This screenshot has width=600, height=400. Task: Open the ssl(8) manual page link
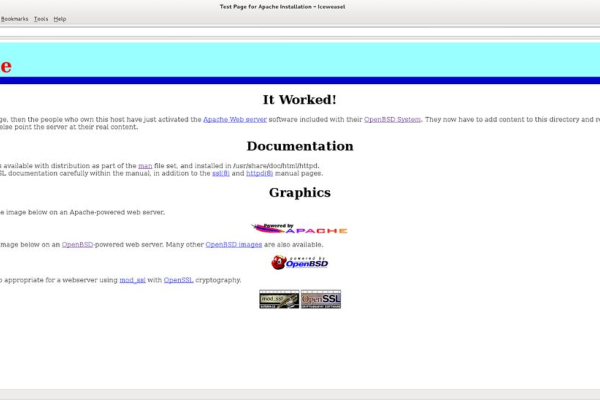pos(219,173)
